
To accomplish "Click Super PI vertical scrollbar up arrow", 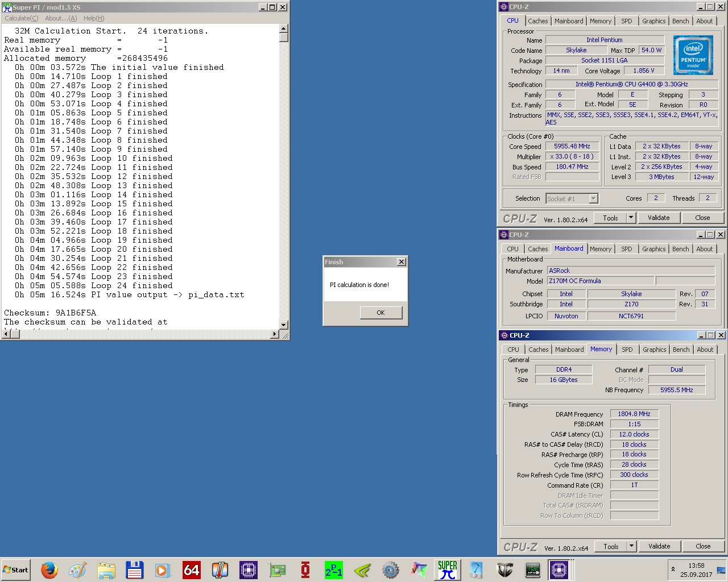I will (x=284, y=28).
